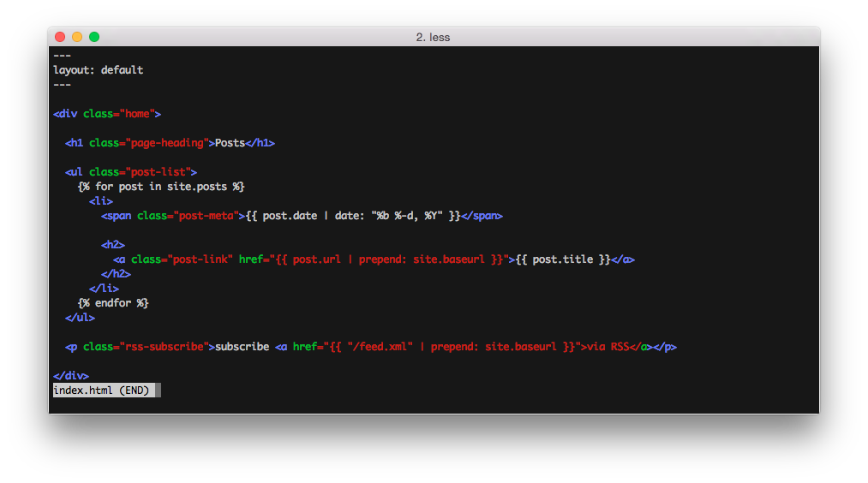Screen dimensions: 868x483
Task: Click the closing </ul> tag
Action: click(80, 318)
